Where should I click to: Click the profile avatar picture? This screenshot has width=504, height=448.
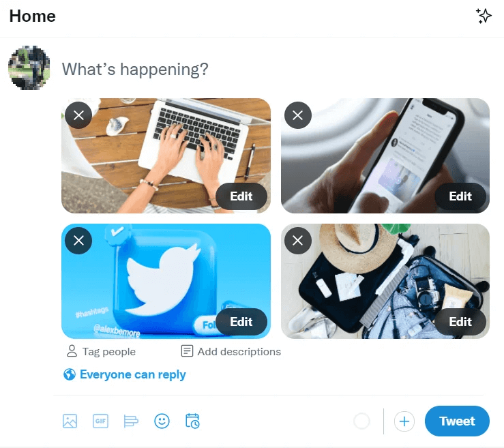coord(29,68)
